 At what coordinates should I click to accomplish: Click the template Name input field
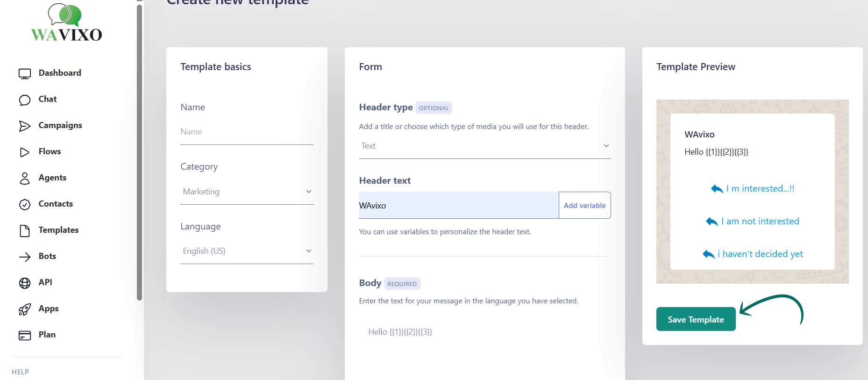[247, 132]
